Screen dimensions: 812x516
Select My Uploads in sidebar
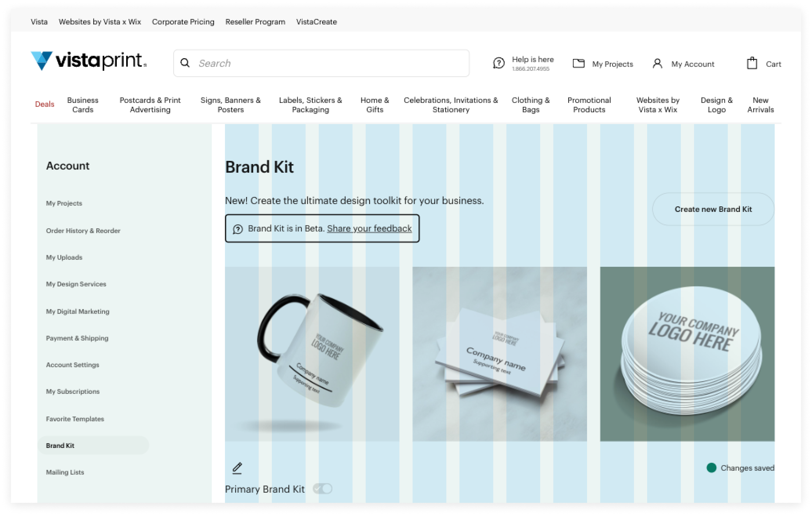64,257
